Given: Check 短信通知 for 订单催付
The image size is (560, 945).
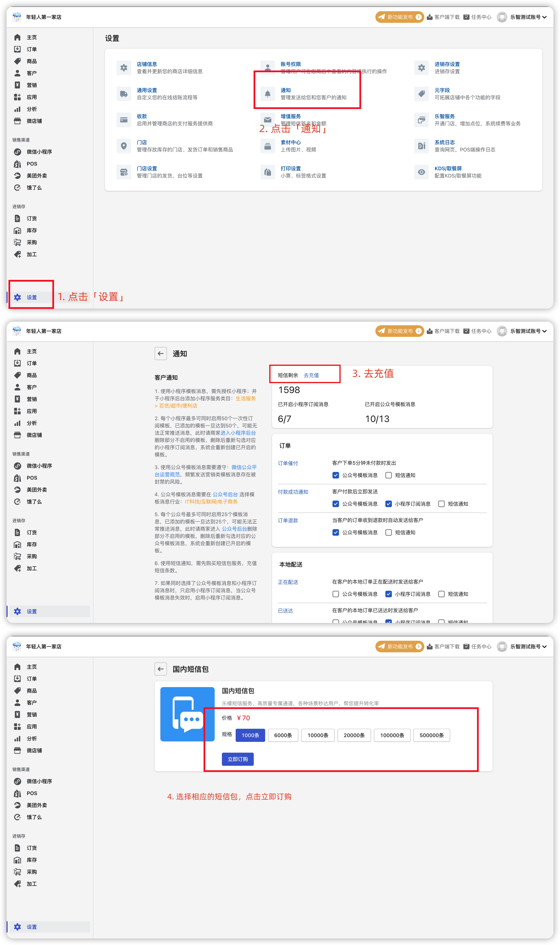Looking at the screenshot, I should (388, 475).
